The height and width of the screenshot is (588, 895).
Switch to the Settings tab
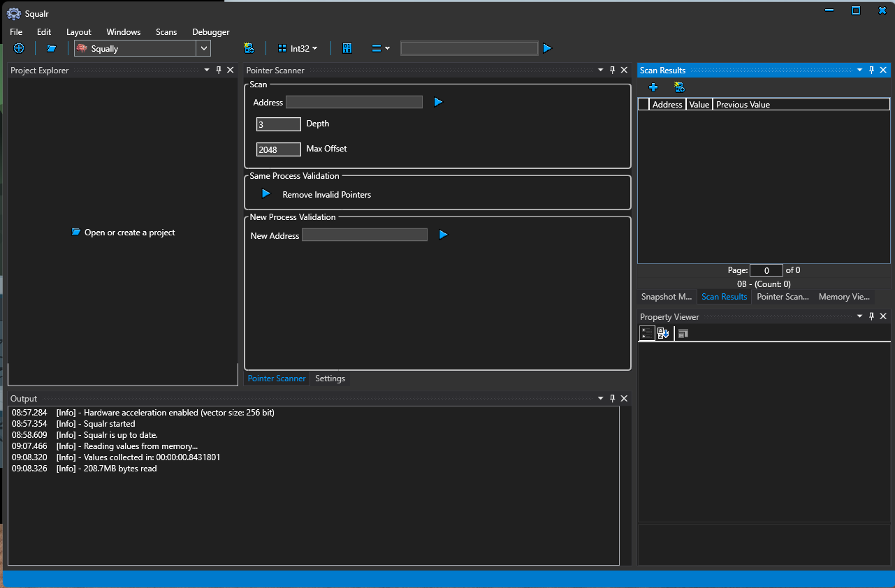pyautogui.click(x=330, y=378)
